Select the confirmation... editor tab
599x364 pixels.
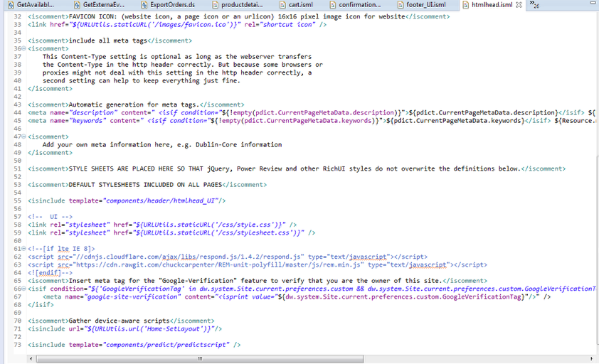tap(355, 4)
